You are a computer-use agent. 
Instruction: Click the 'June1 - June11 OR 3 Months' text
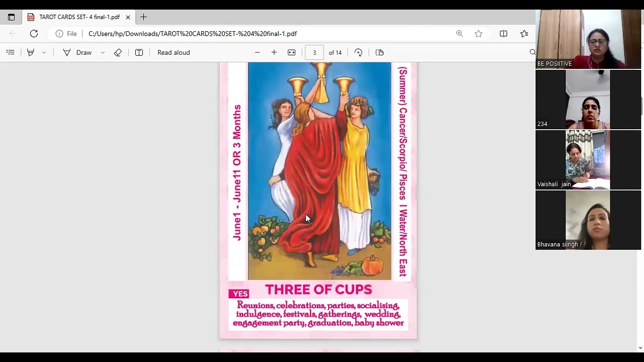pyautogui.click(x=237, y=172)
